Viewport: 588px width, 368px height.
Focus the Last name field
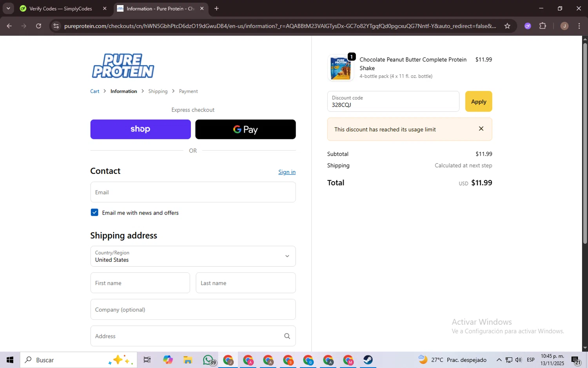tap(246, 283)
